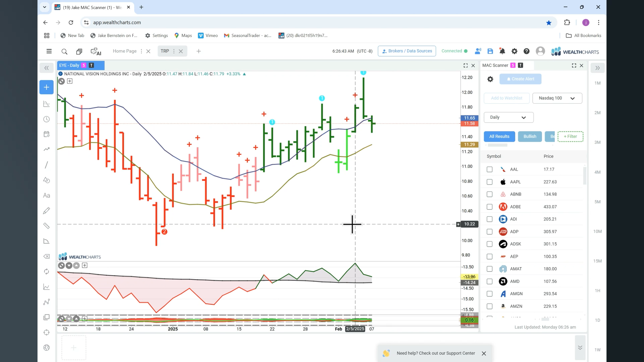
Task: Filter scanner by Bullish results
Action: [530, 136]
